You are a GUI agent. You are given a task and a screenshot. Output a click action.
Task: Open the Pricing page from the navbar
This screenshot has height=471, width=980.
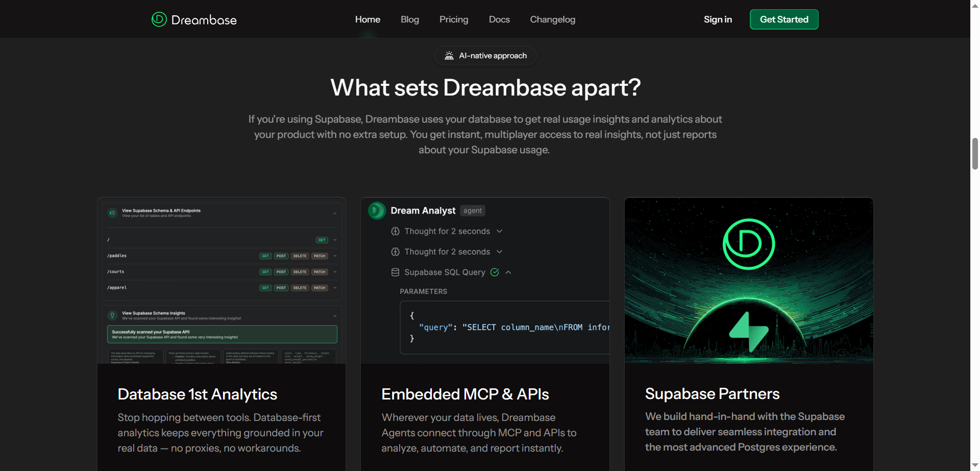453,19
